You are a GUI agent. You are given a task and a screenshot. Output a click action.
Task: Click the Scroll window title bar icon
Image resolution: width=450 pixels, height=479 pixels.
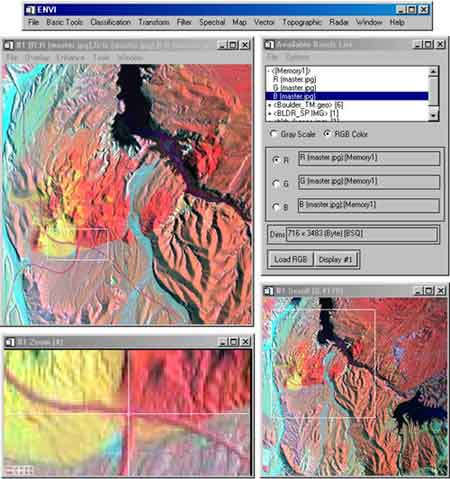[x=268, y=291]
